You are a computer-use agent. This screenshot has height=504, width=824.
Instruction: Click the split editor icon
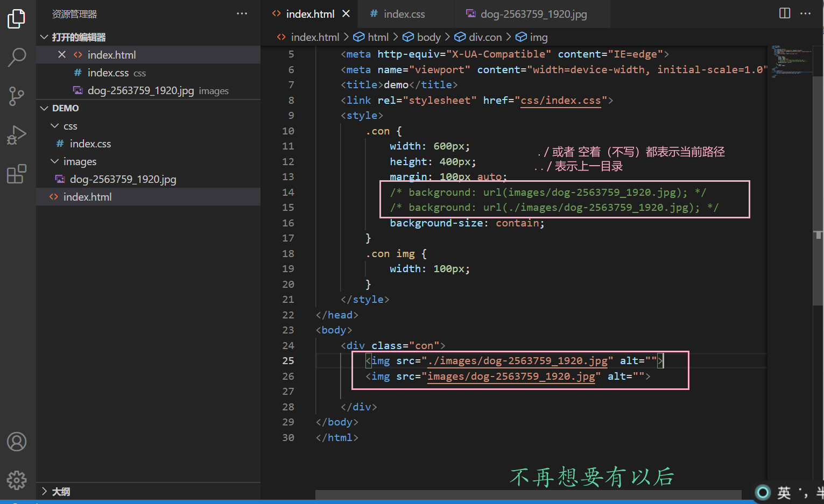pos(784,13)
